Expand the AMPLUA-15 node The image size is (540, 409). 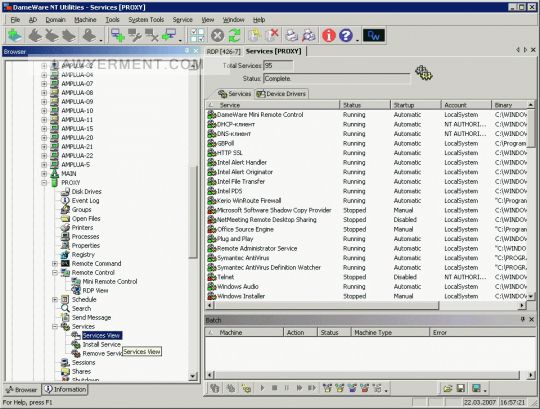44,128
